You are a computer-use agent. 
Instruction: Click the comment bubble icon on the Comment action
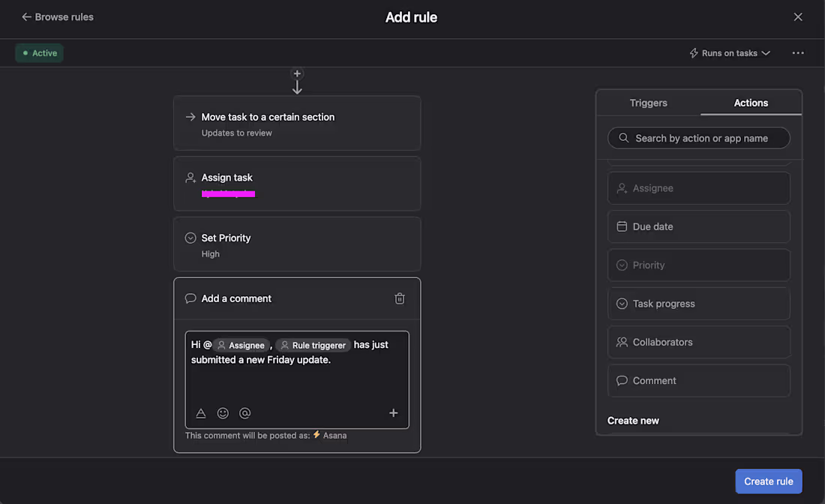[622, 380]
